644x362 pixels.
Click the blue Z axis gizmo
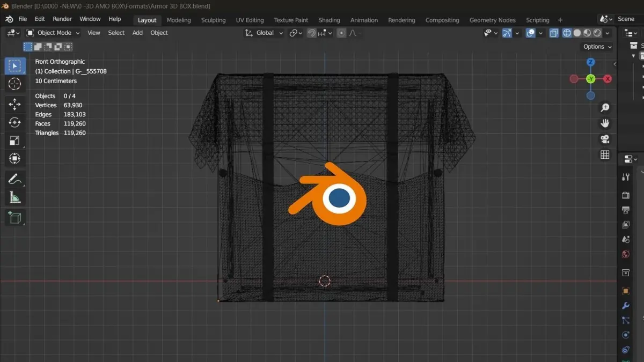[590, 62]
